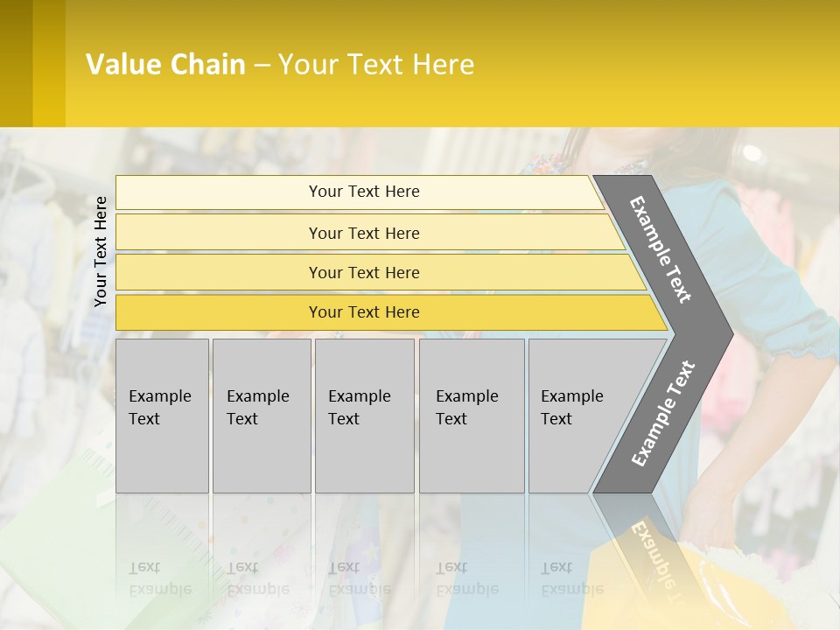Image resolution: width=840 pixels, height=630 pixels.
Task: Click the second gray 'Example Text' box
Action: (x=261, y=416)
